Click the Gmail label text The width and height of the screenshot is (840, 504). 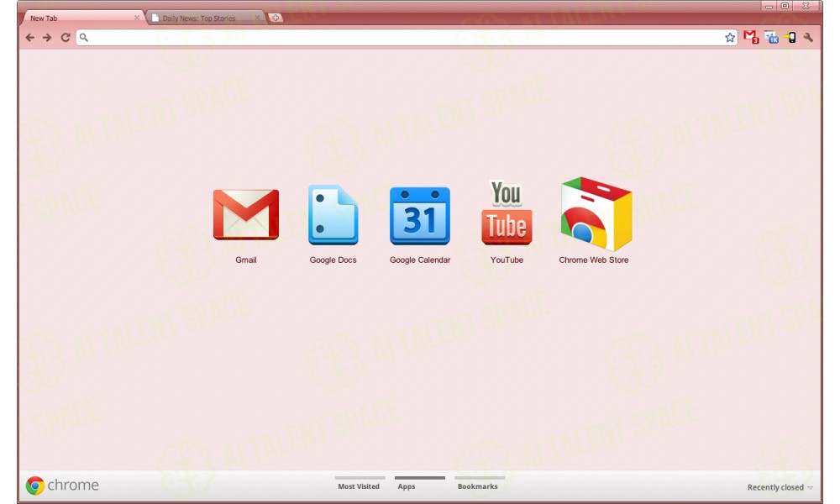tap(246, 260)
